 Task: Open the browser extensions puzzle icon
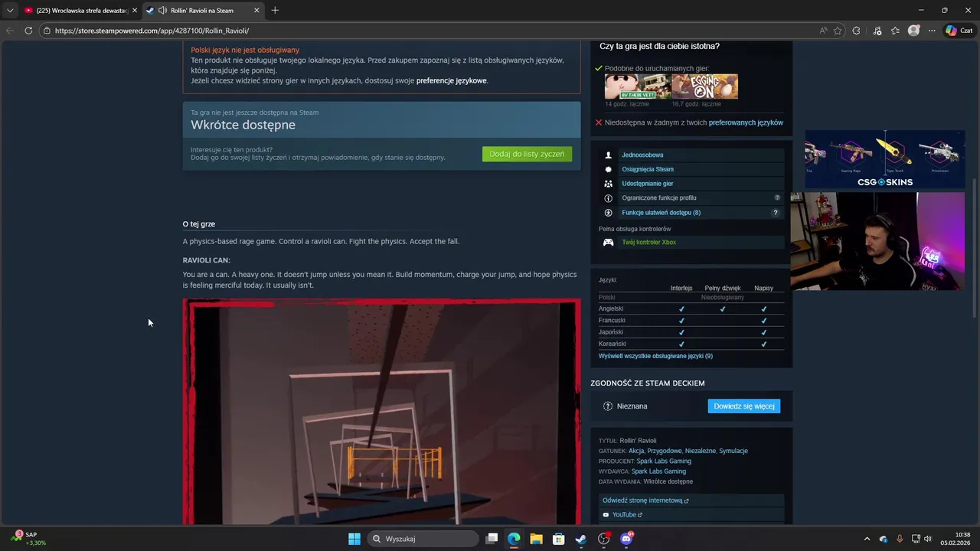point(856,31)
